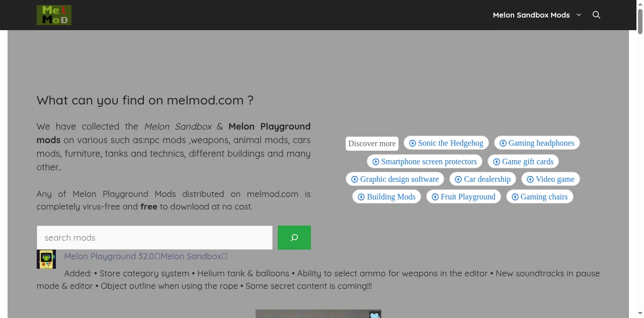Open the Gaming headphones suggestion
This screenshot has width=644, height=318.
[537, 143]
